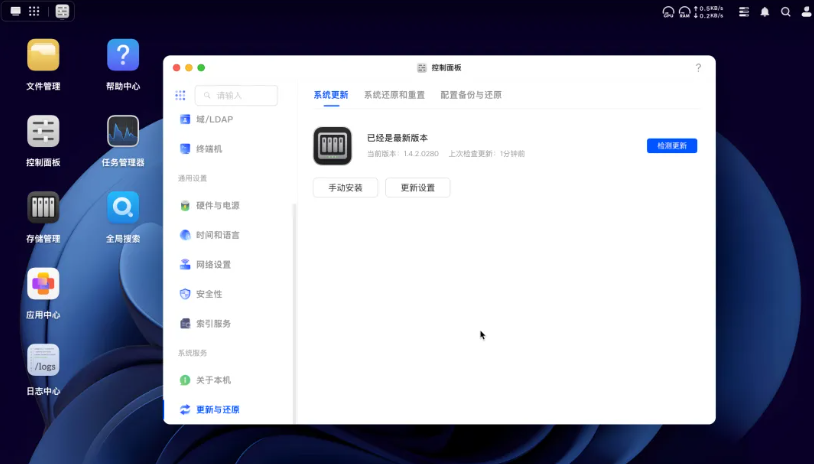Open 应用中心 desktop icon
The height and width of the screenshot is (464, 814).
43,284
